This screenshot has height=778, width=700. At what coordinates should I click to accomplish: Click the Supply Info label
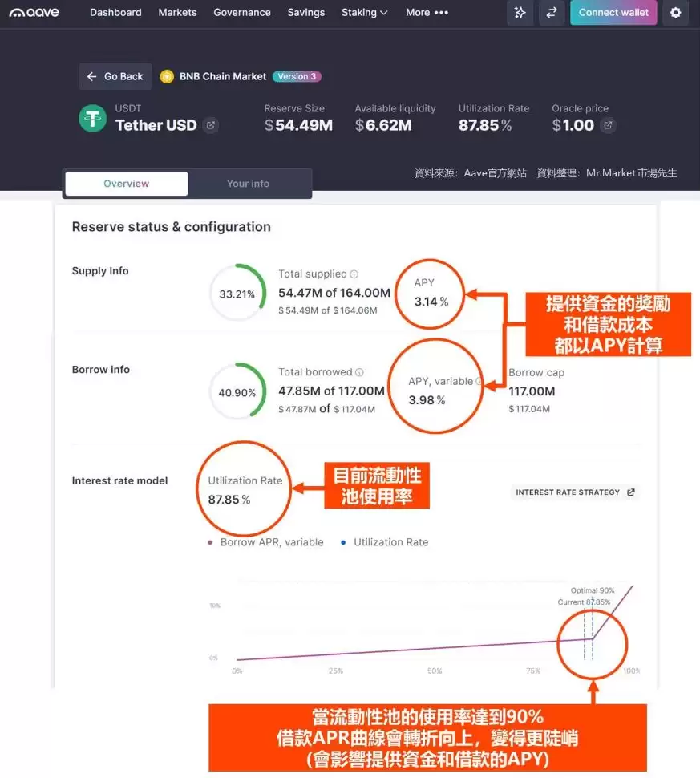pos(100,271)
